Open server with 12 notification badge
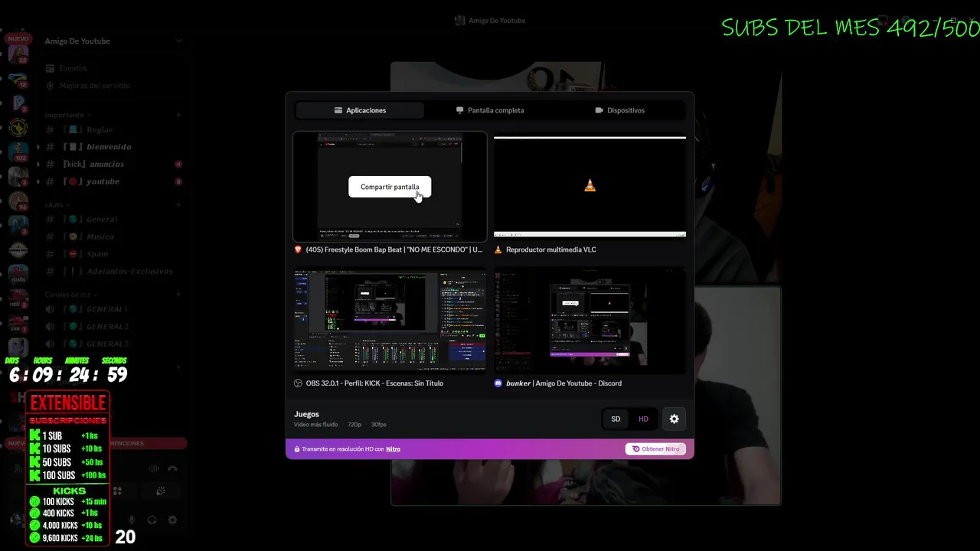 pyautogui.click(x=18, y=80)
